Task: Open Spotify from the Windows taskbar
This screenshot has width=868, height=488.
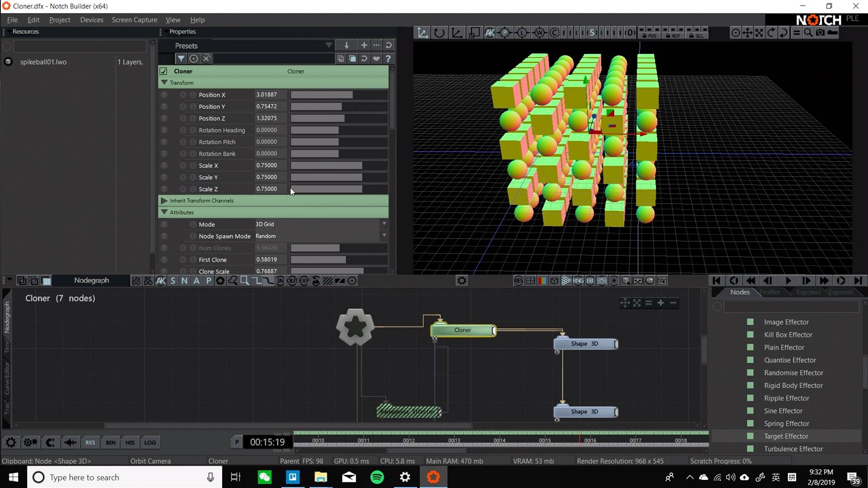Action: pos(377,477)
